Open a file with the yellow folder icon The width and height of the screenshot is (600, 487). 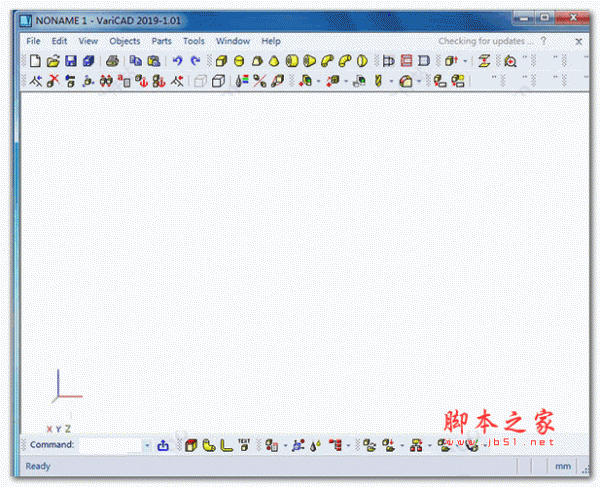tap(53, 61)
